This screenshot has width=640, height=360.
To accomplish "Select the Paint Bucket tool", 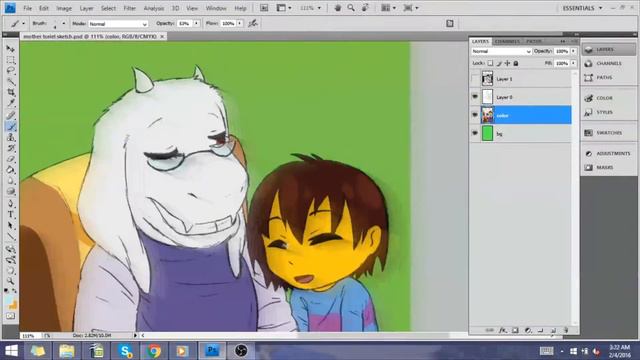I will (x=11, y=170).
